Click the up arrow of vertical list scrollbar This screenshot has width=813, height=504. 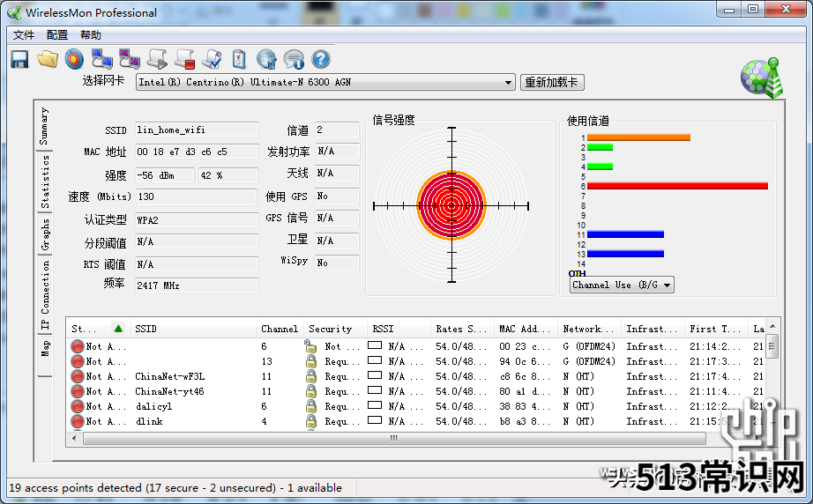tap(772, 326)
